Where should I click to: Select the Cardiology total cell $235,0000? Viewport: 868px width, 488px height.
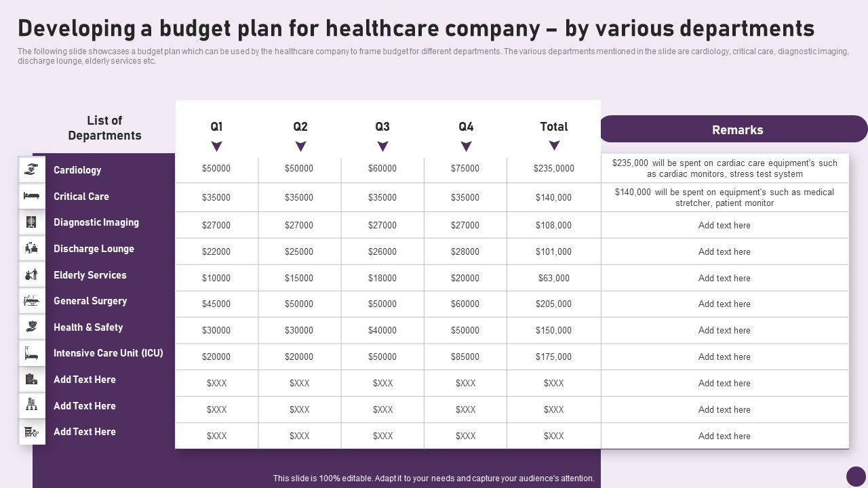[553, 169]
